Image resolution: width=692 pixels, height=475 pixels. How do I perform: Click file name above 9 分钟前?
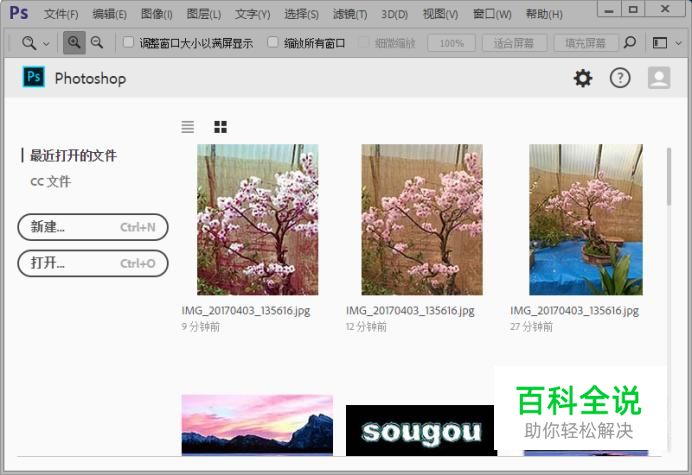(x=246, y=311)
